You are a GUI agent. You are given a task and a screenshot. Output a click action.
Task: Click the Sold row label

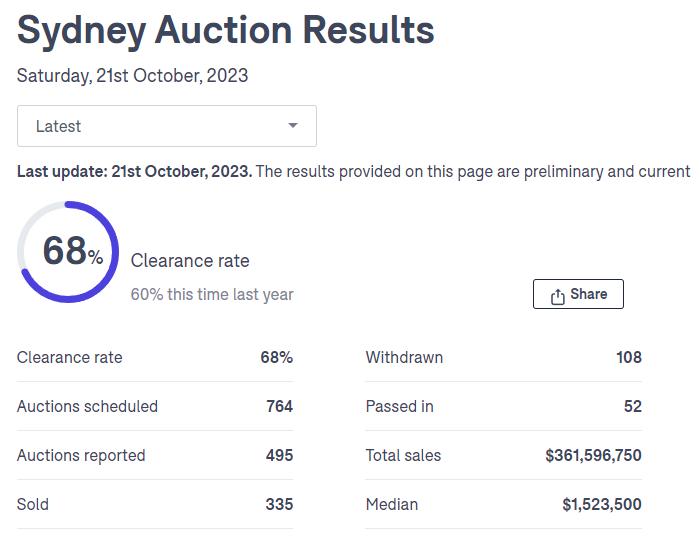click(32, 504)
